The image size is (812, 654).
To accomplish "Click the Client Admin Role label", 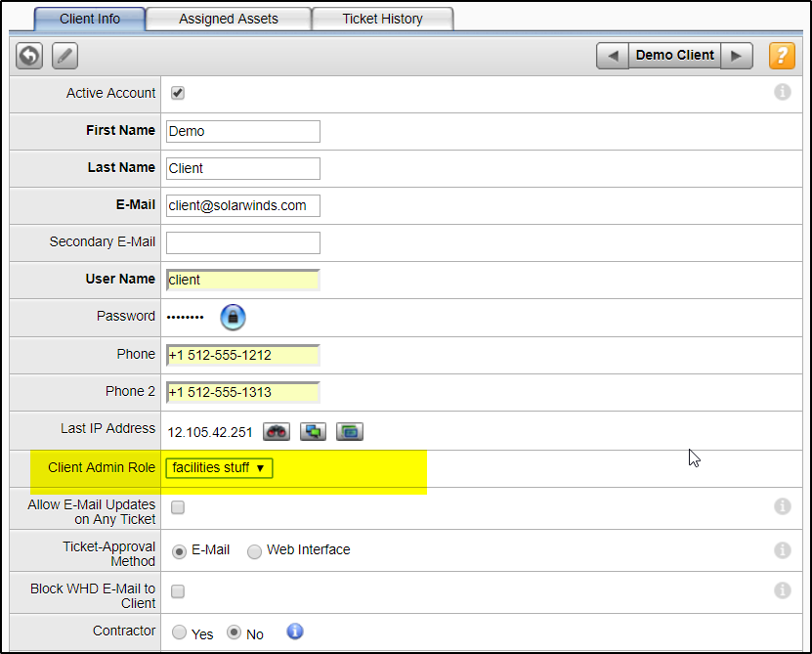I will pos(102,467).
